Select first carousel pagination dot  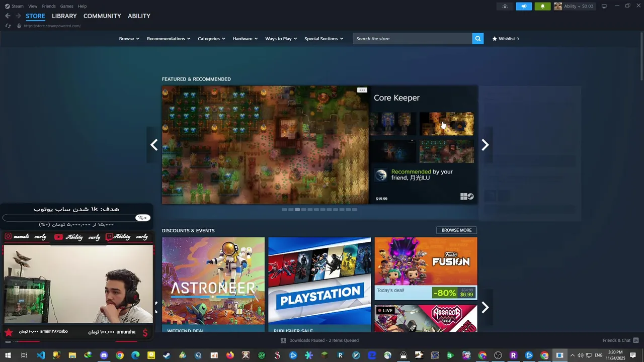[285, 210]
